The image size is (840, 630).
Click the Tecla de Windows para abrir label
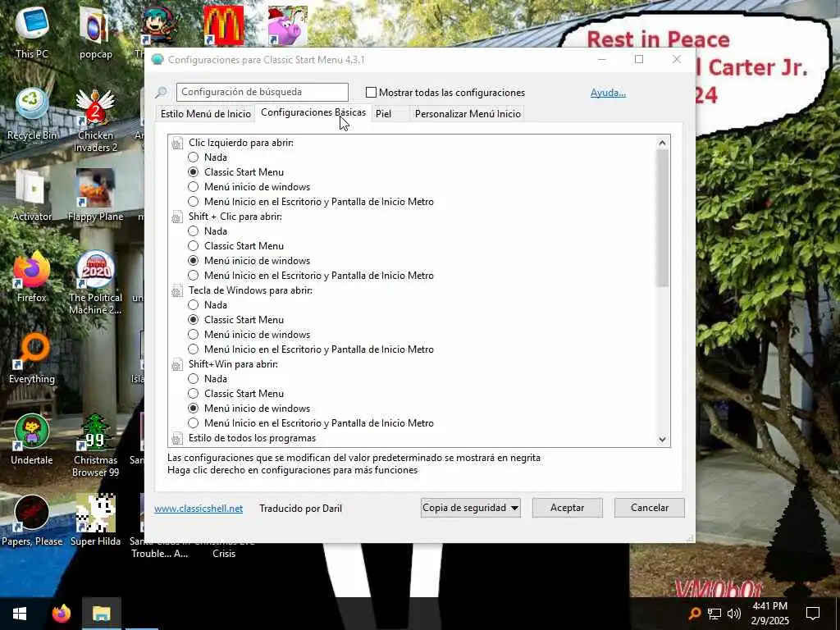click(x=250, y=290)
